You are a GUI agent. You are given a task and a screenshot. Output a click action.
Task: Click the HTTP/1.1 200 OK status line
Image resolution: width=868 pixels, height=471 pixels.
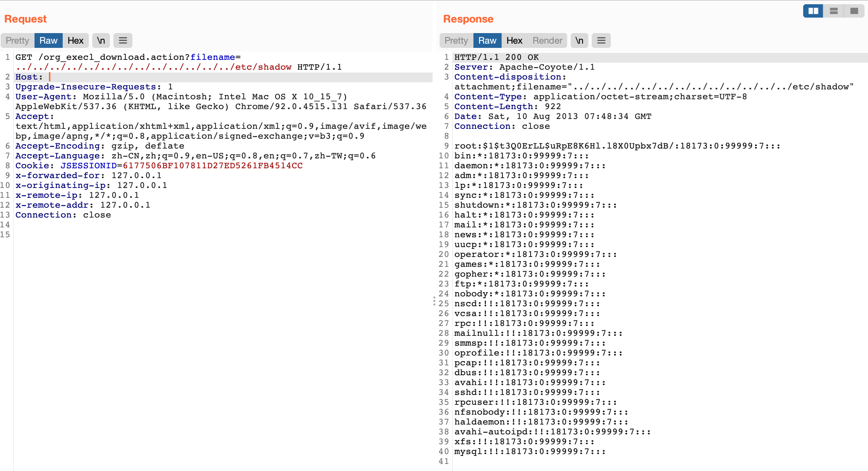(496, 57)
